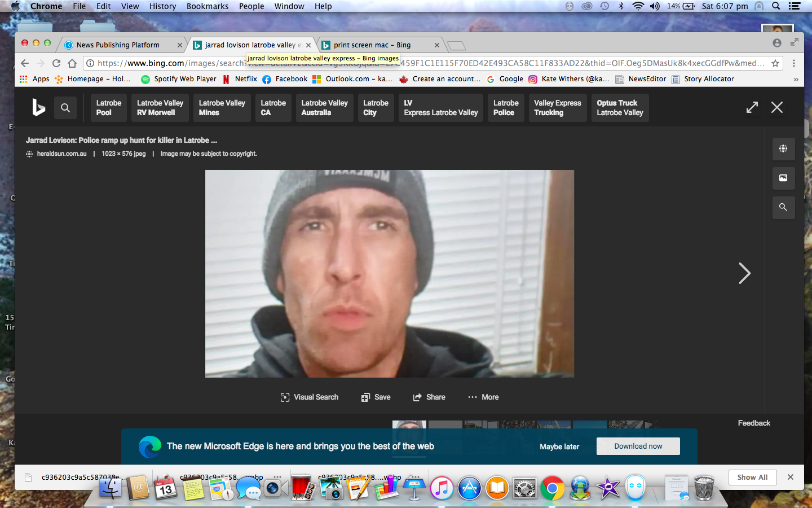Viewport: 812px width, 508px height.
Task: Open the More options menu
Action: click(483, 397)
